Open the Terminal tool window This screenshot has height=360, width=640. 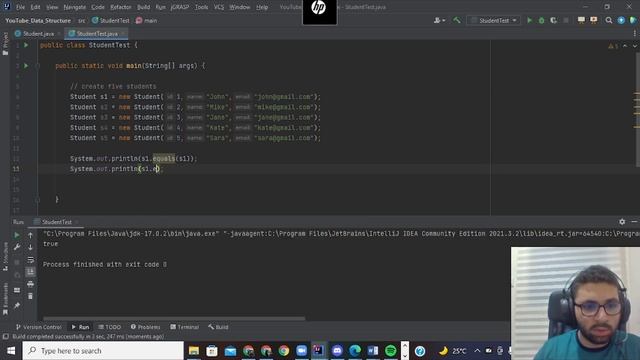(x=184, y=327)
